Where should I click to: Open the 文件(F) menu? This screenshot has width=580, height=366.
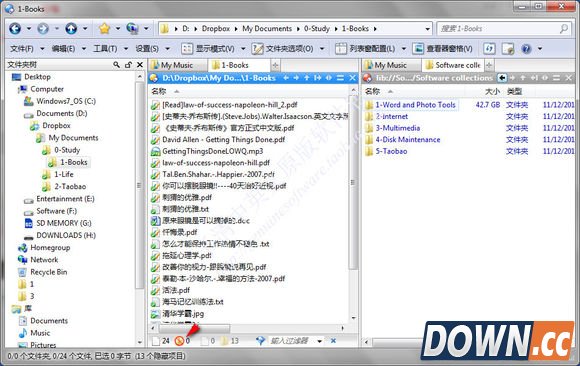pyautogui.click(x=21, y=48)
